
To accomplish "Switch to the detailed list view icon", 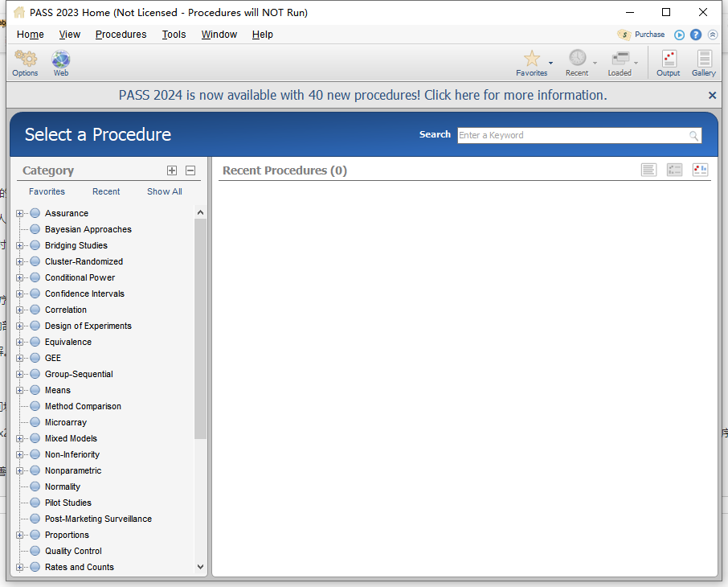I will (674, 170).
